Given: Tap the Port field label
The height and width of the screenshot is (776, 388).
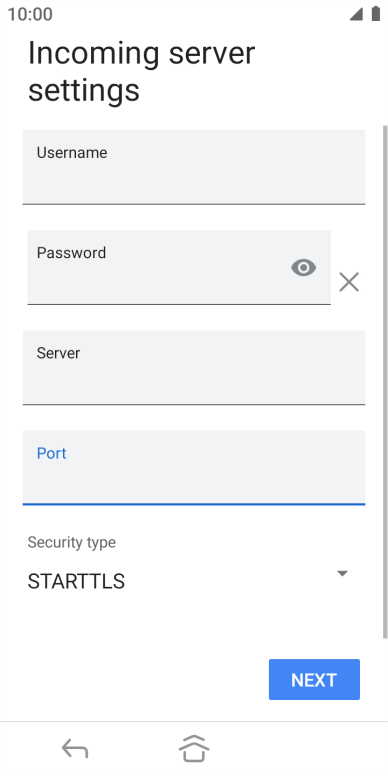Looking at the screenshot, I should click(51, 453).
